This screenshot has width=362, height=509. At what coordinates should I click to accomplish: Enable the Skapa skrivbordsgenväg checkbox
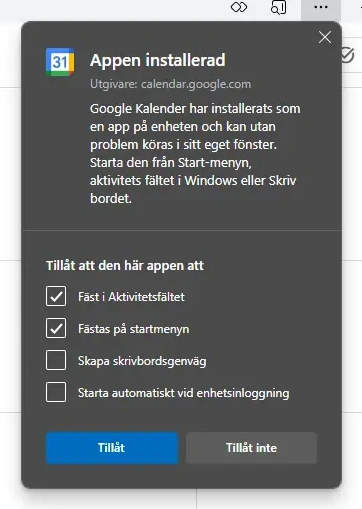56,360
